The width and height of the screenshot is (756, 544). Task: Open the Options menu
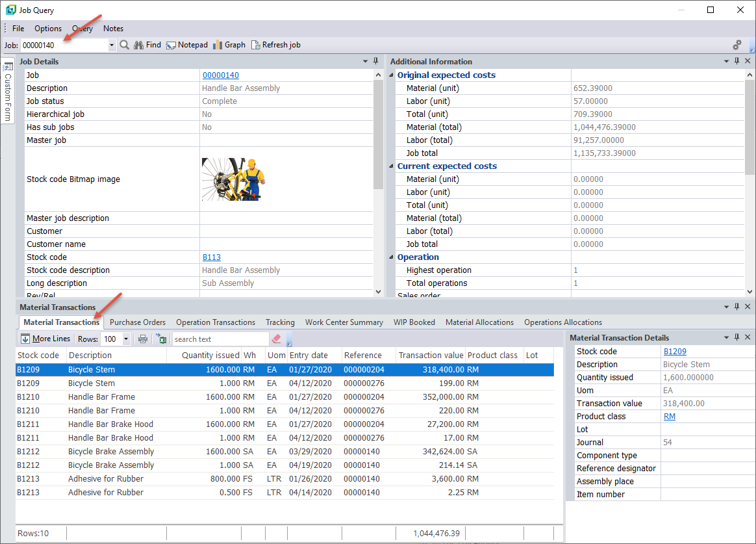[x=47, y=29]
